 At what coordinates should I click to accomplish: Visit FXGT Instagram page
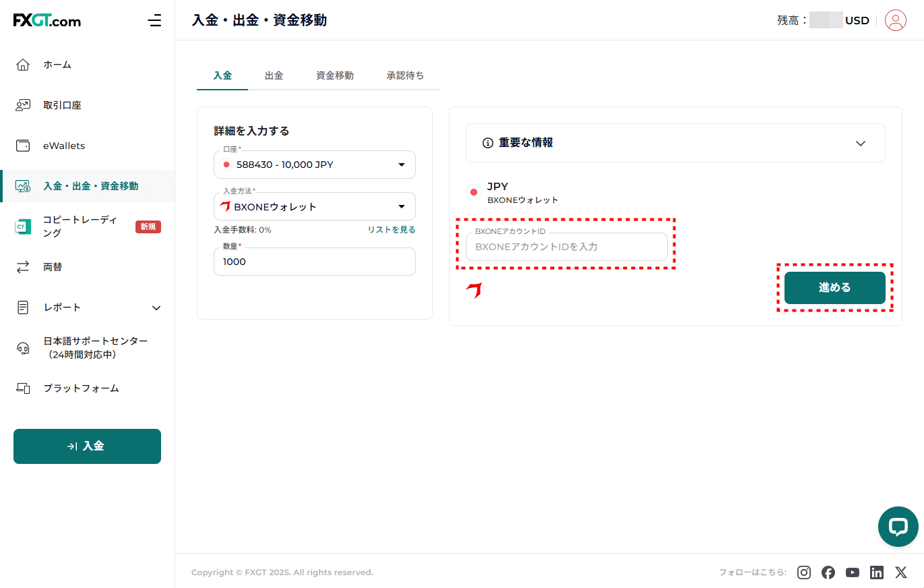804,572
